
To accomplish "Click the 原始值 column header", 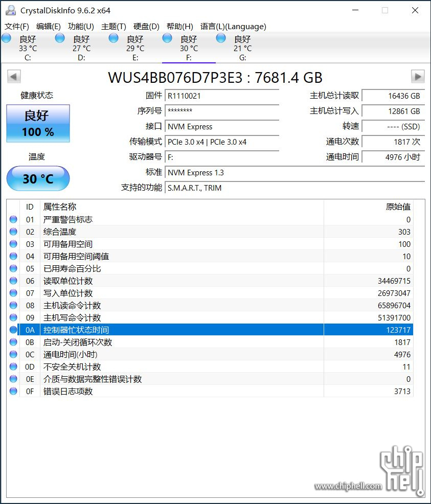I will coord(369,207).
